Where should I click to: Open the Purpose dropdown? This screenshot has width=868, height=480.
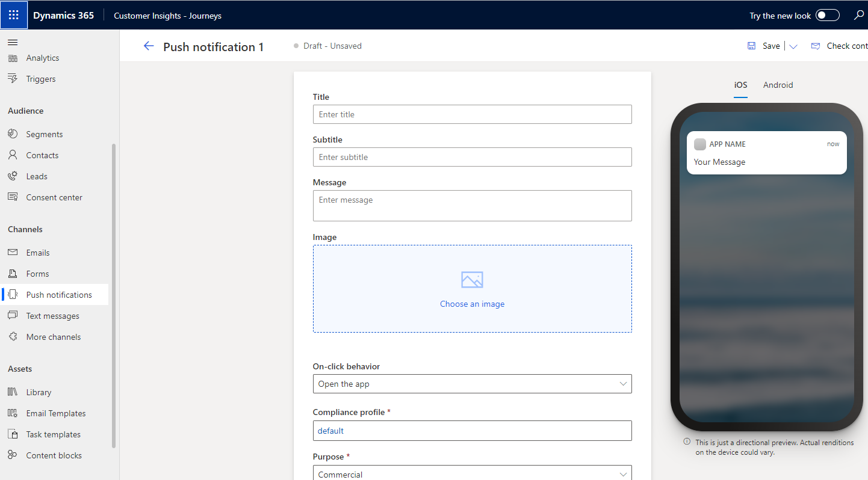coord(472,474)
